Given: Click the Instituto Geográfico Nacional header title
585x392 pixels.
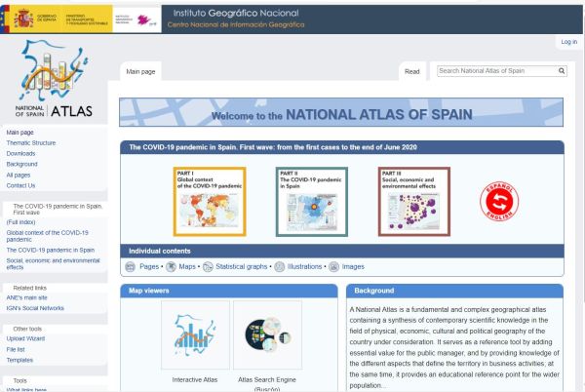Looking at the screenshot, I should [236, 13].
